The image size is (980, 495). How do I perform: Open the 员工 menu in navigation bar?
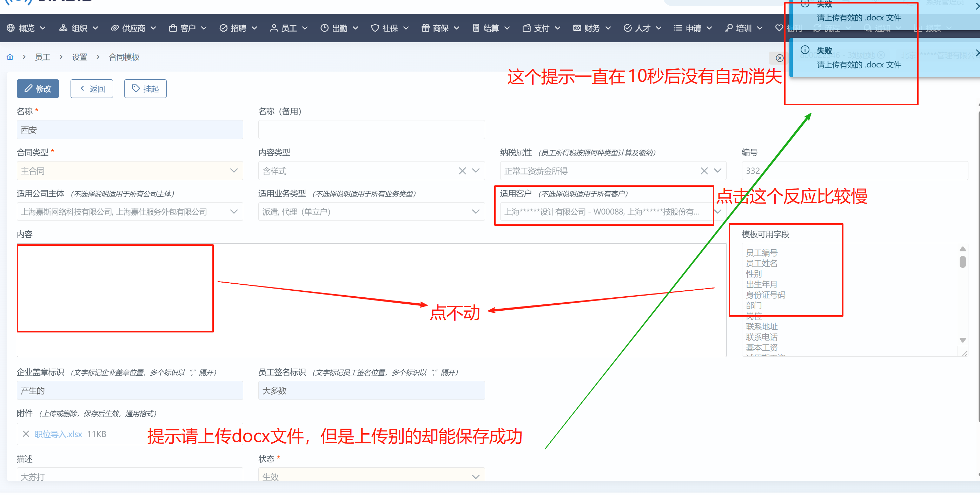289,28
